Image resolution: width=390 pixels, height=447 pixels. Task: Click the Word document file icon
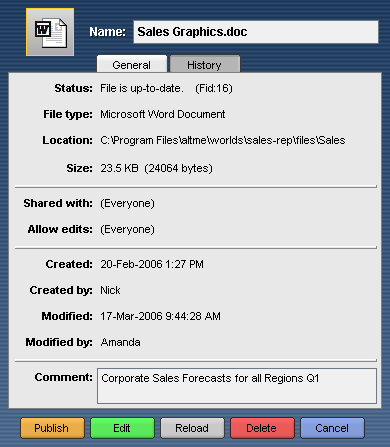[x=50, y=32]
